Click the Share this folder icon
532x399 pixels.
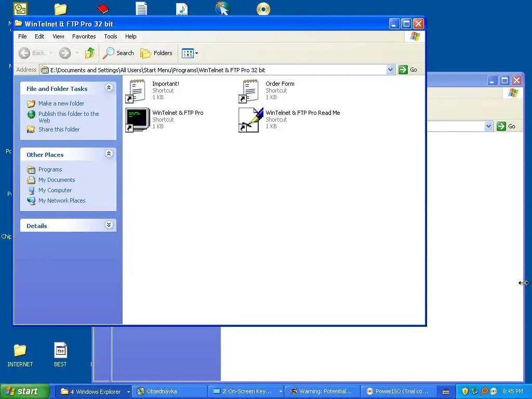(x=31, y=129)
